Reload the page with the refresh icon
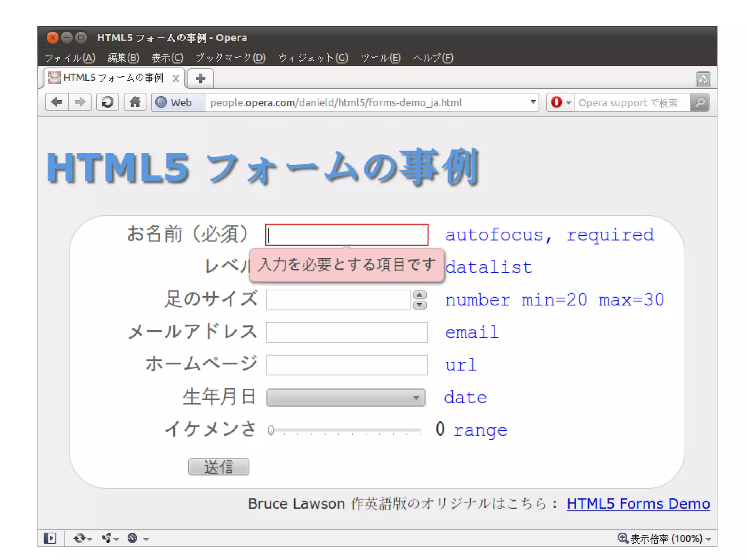Viewport: 747px width, 560px height. point(107,102)
